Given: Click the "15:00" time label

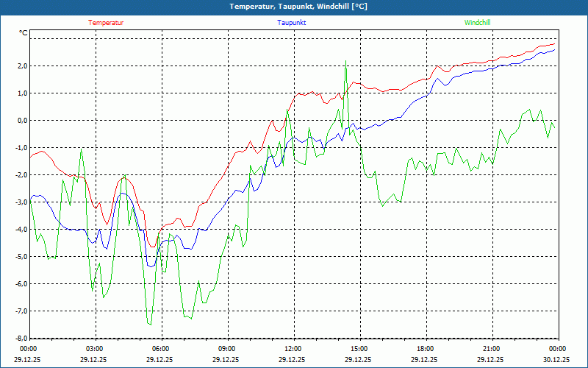Looking at the screenshot, I should point(359,349).
